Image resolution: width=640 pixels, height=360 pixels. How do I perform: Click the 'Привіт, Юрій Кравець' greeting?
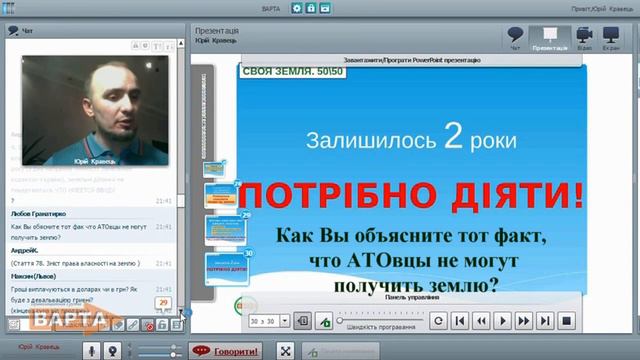point(602,9)
